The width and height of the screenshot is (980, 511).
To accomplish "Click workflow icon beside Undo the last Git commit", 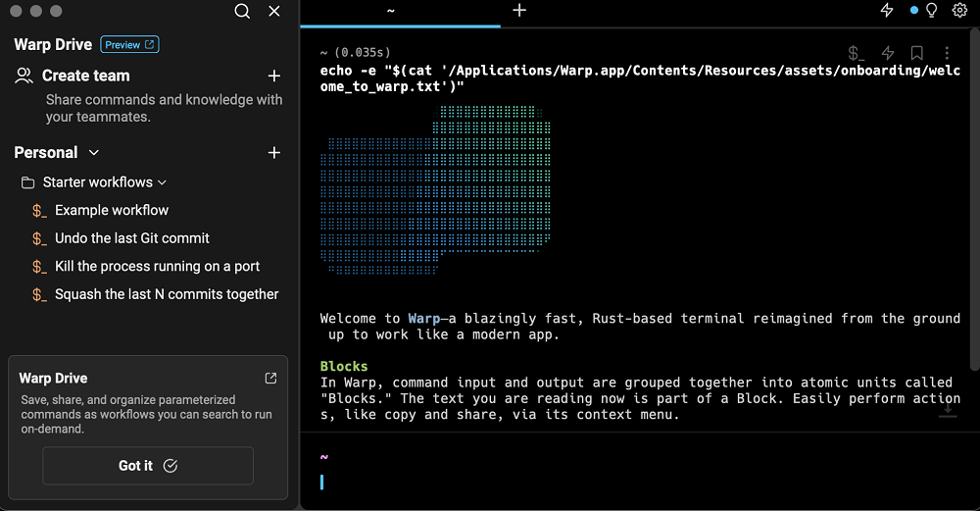I will [39, 239].
